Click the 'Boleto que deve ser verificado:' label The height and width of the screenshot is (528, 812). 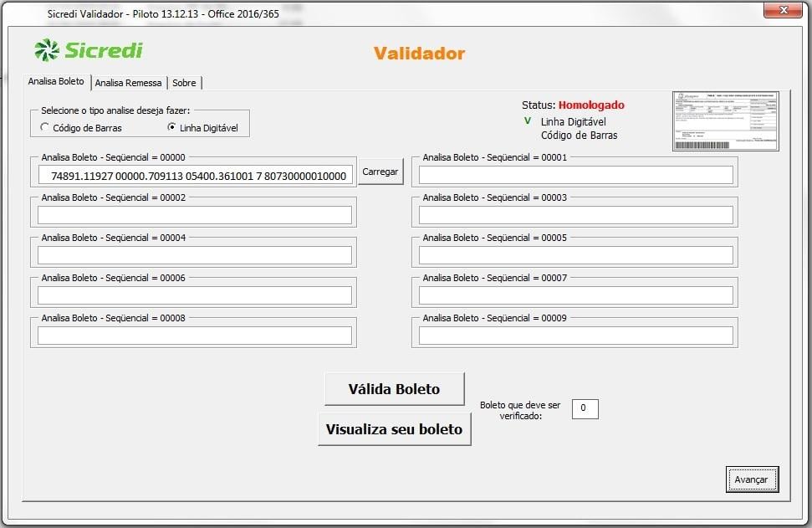520,410
